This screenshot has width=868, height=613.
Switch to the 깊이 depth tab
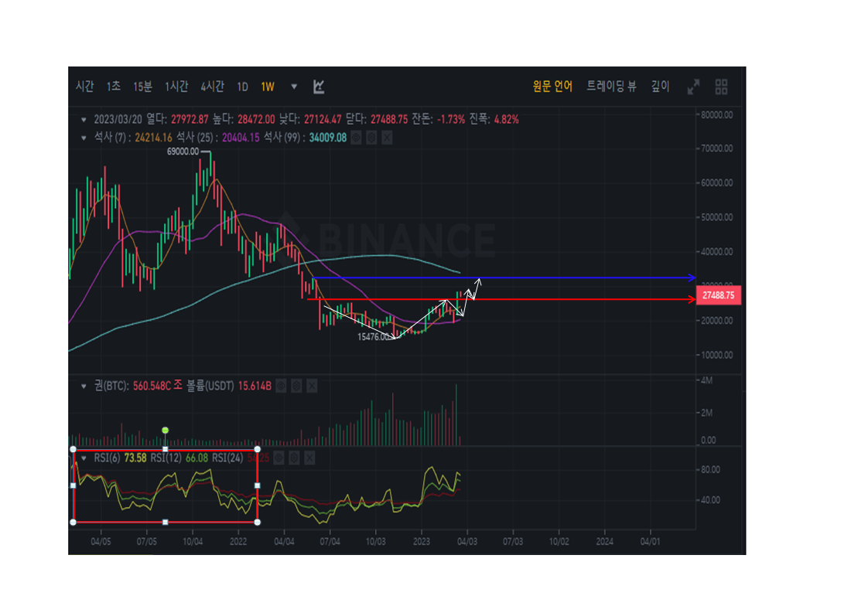coord(660,87)
